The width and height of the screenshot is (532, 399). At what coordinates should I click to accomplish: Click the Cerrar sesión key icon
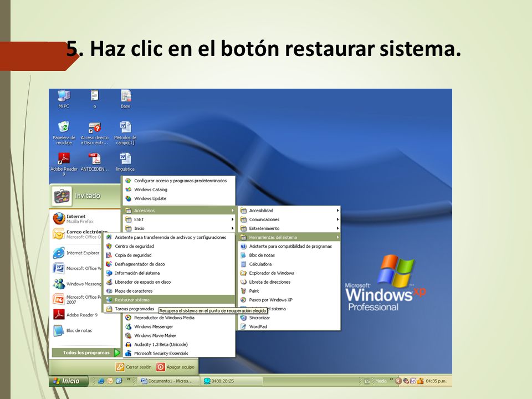coord(120,367)
